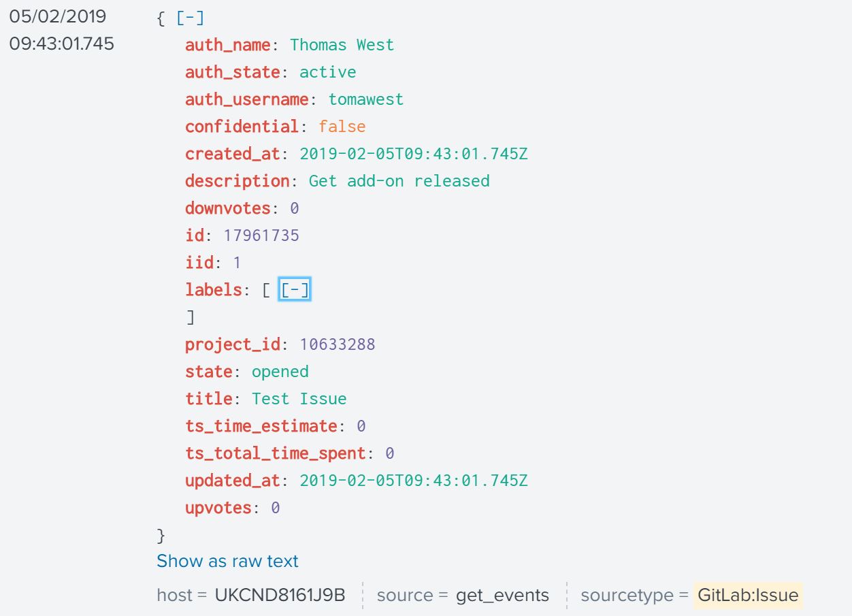Click the auth_name value Thomas West
The height and width of the screenshot is (616, 852).
pos(342,46)
